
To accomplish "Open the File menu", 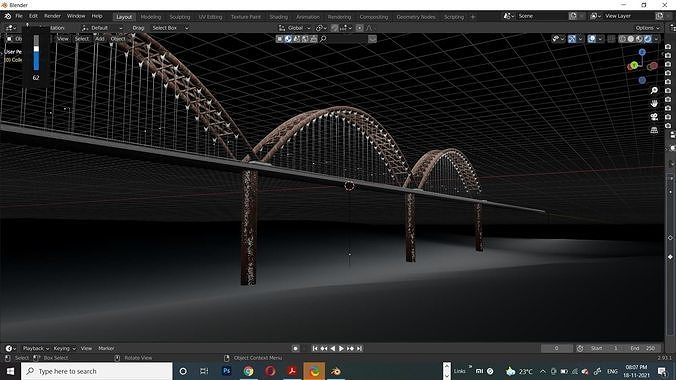I will point(19,16).
